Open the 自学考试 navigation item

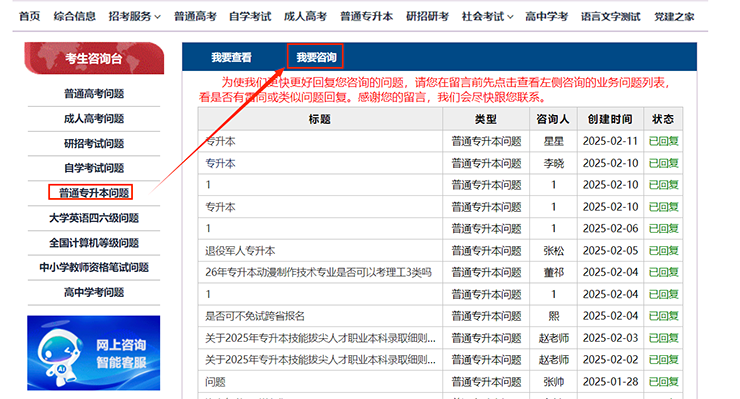tap(250, 17)
